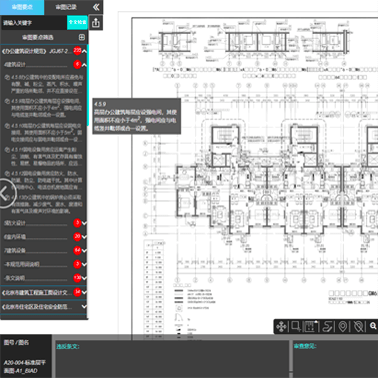Select the measure ruler tool

(310, 327)
